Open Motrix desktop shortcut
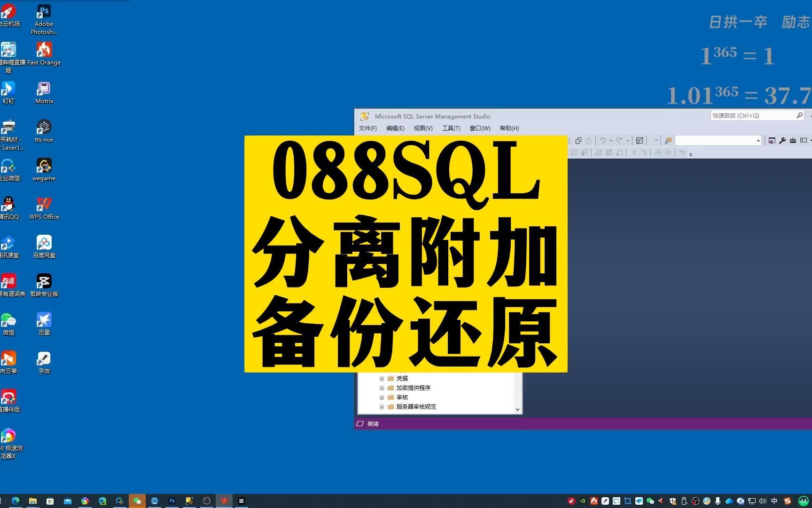 [44, 93]
